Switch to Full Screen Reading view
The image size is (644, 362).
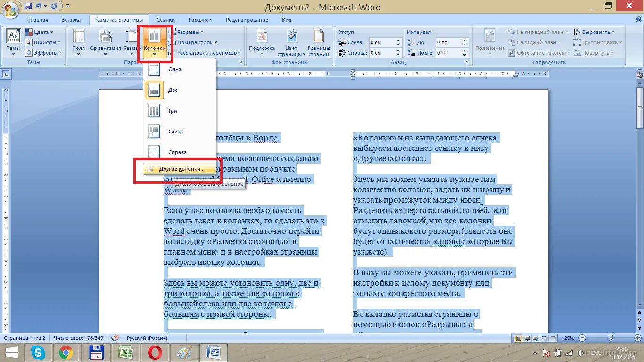tap(527, 338)
